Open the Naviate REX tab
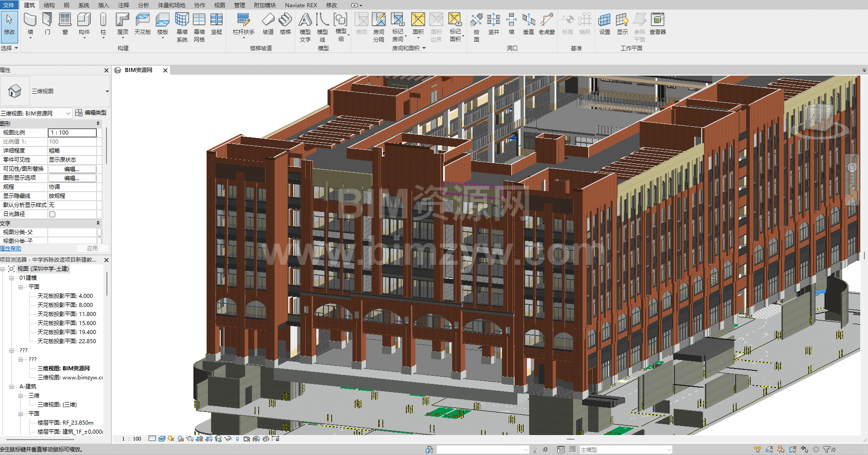Screen dimensions: 868x455 301,5
